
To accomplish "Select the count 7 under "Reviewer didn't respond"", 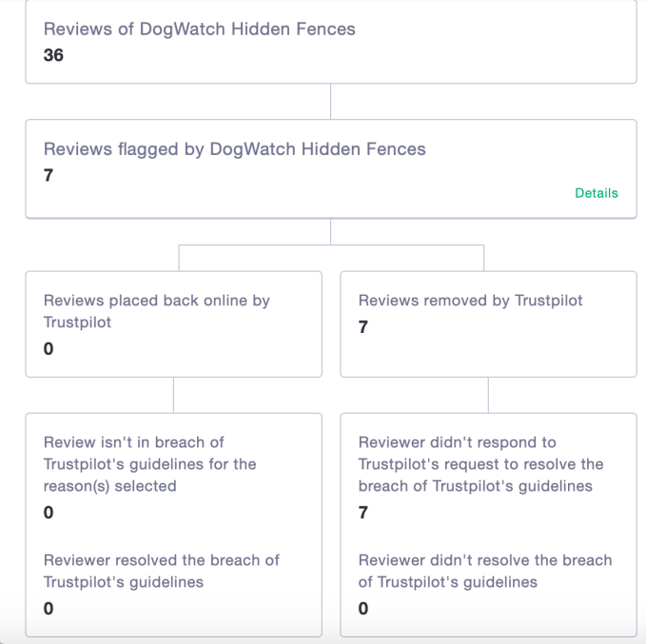I will pyautogui.click(x=363, y=513).
